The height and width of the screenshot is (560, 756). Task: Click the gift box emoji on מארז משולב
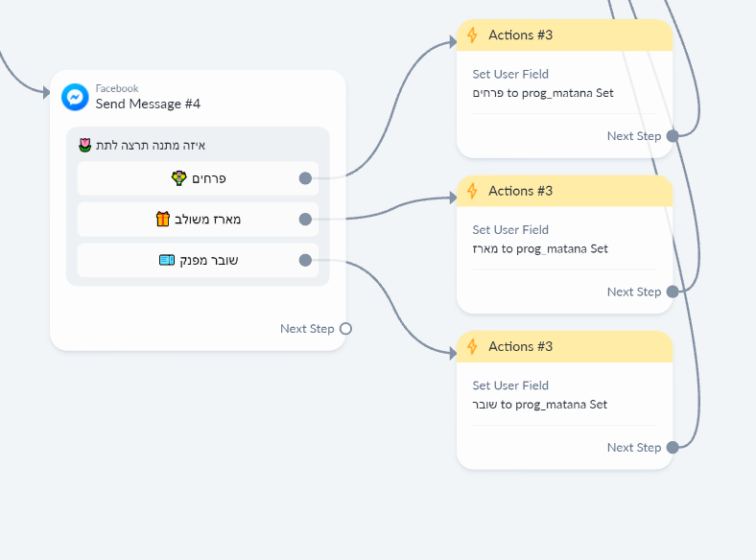pos(163,220)
